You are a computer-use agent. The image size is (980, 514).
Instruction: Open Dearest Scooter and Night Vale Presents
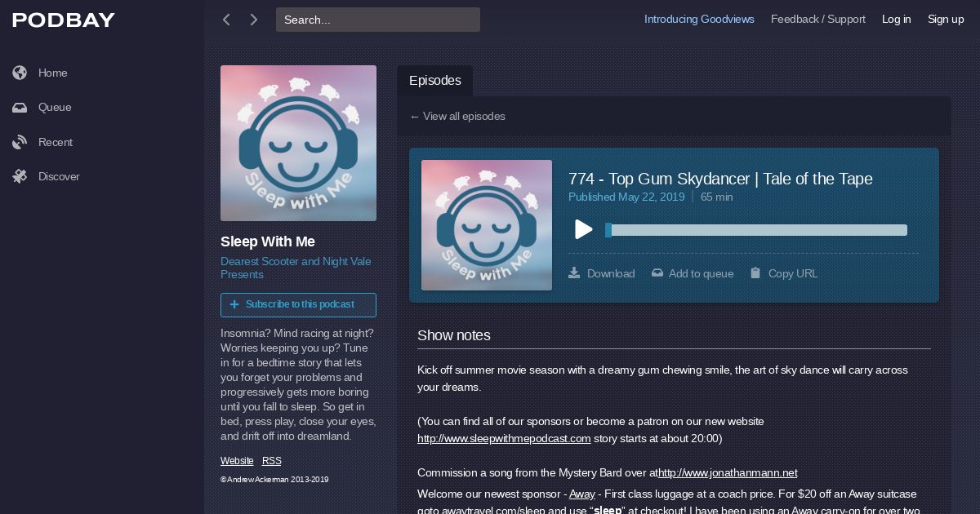click(x=296, y=268)
